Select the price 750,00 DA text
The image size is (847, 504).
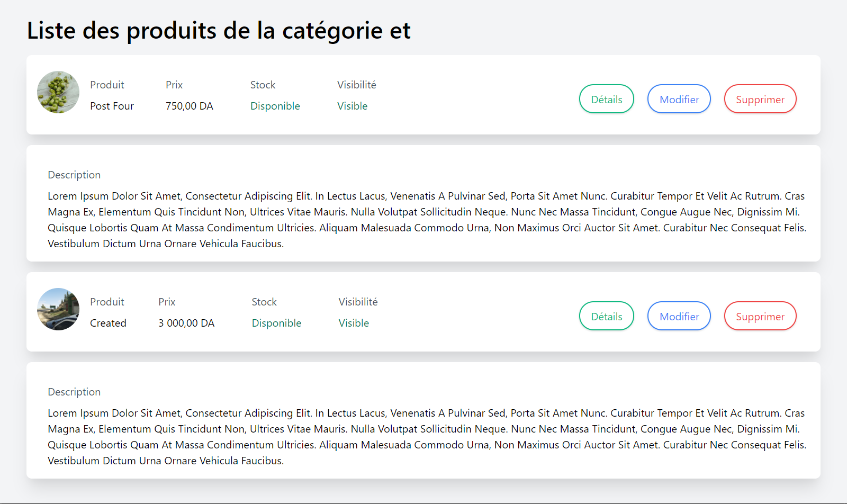(189, 106)
